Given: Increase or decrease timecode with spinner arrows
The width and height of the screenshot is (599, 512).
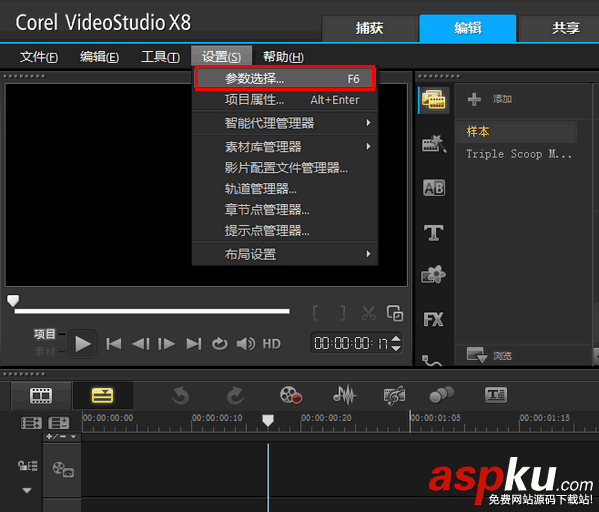Looking at the screenshot, I should pyautogui.click(x=397, y=343).
